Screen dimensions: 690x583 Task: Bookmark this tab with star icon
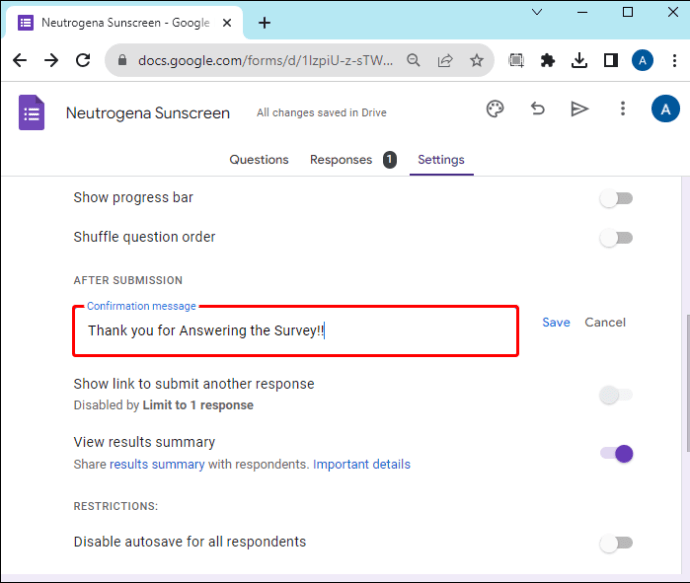pyautogui.click(x=477, y=60)
